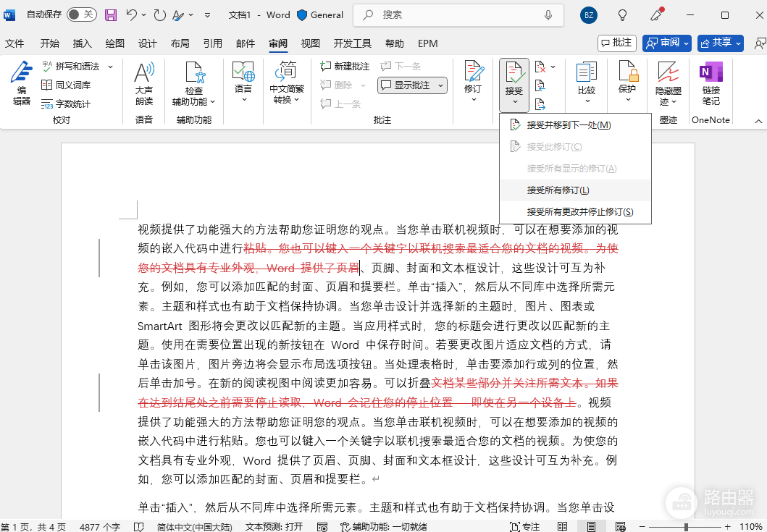Screen dimensions: 767x532
Task: Choose Accept and Move to Next (接受并移到下一处)
Action: [x=575, y=125]
